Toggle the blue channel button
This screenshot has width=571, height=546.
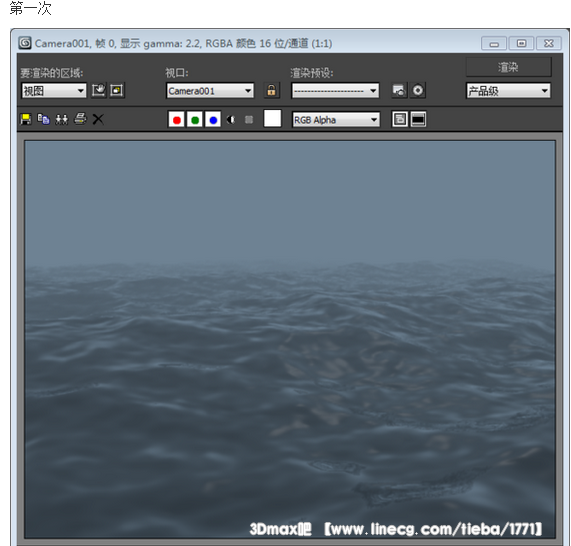click(213, 120)
